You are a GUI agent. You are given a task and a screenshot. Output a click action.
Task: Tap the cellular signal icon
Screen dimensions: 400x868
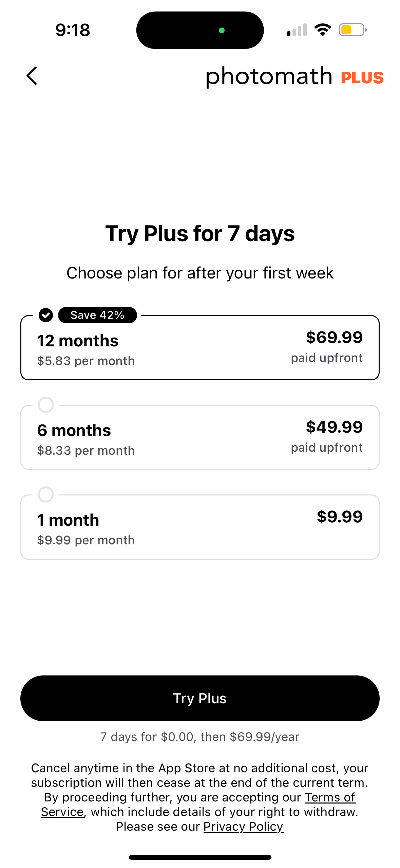point(297,30)
